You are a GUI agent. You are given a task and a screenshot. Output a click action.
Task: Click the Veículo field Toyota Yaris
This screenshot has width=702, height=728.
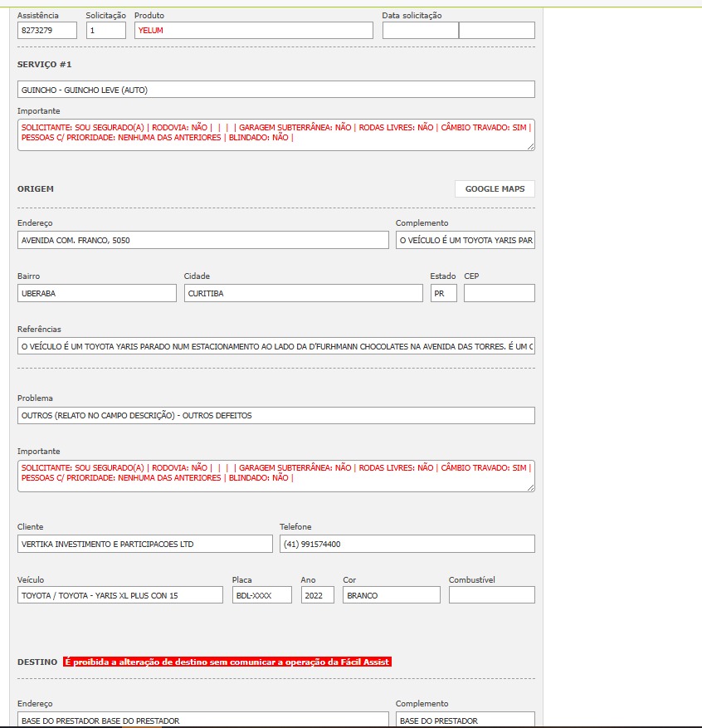coord(120,595)
